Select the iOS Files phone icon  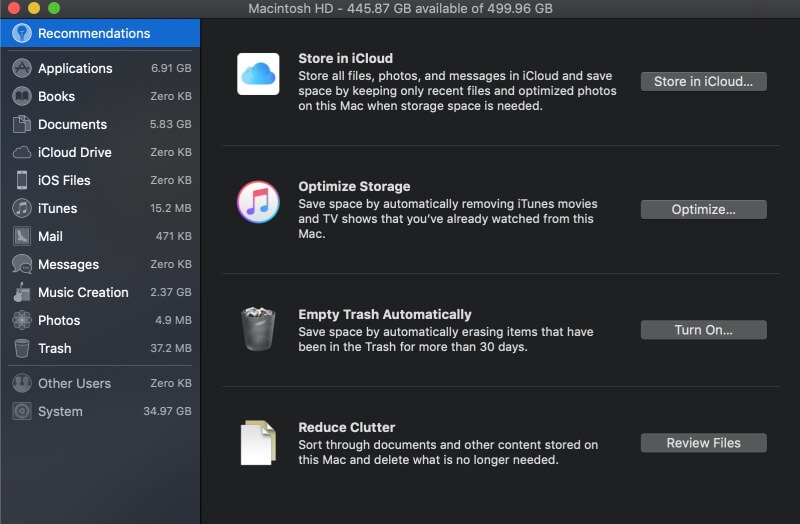[x=21, y=180]
